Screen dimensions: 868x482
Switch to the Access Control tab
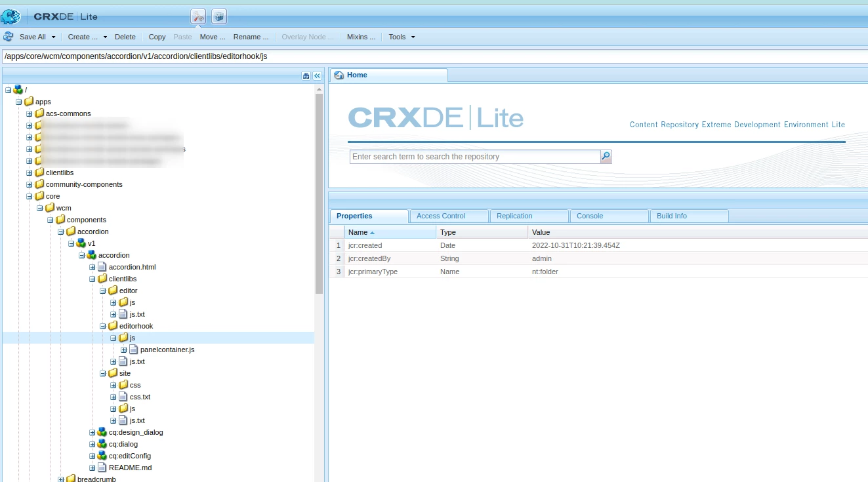pyautogui.click(x=449, y=216)
